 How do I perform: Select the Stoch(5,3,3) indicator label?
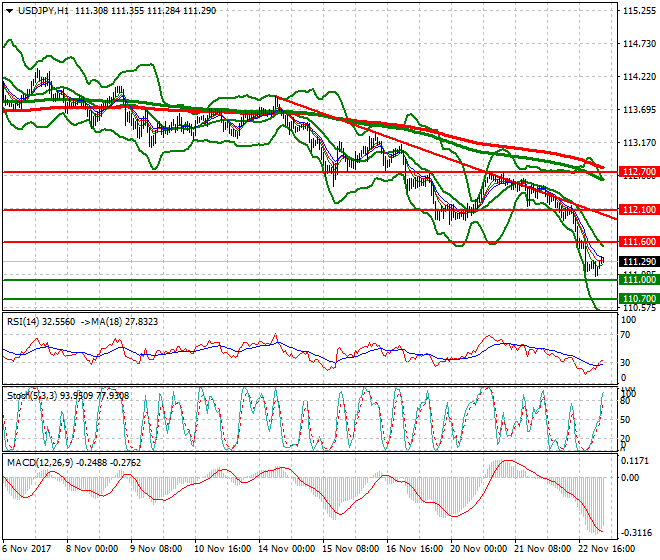pos(32,395)
